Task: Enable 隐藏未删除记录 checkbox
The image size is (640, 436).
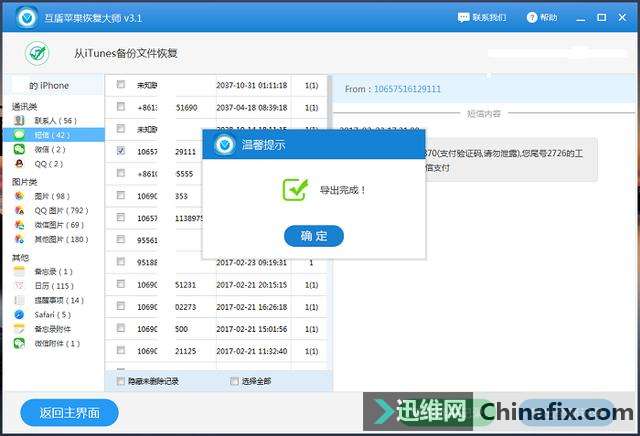Action: 121,381
